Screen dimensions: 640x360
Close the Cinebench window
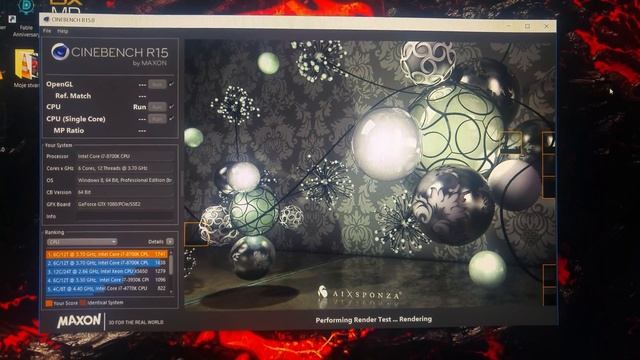coord(547,26)
